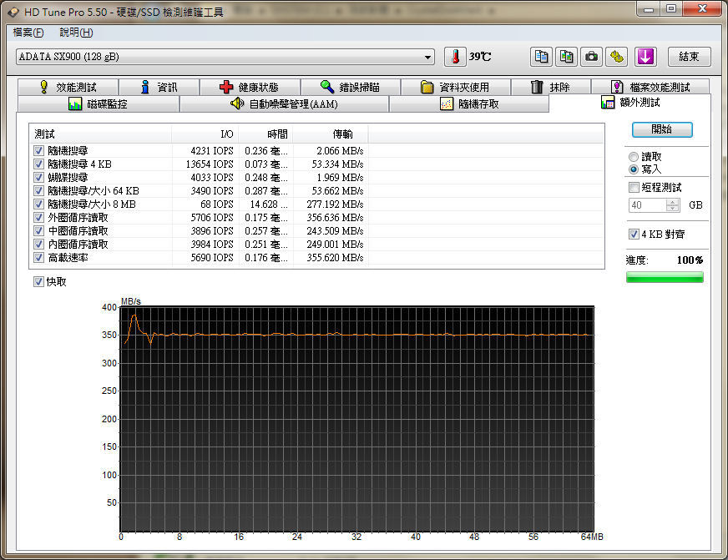Viewport: 728px width, 560px height.
Task: Open the 說明(H) help menu
Action: [76, 33]
